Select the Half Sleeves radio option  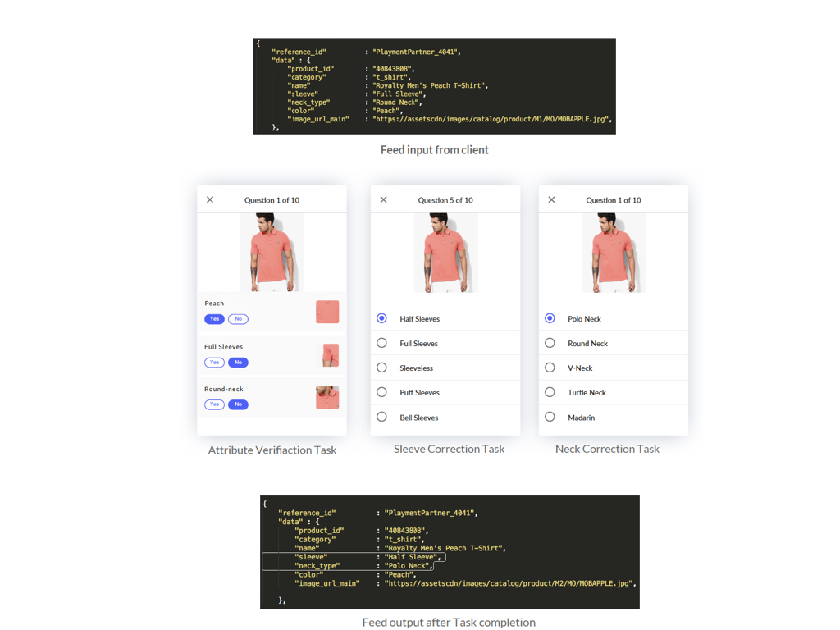click(x=381, y=318)
